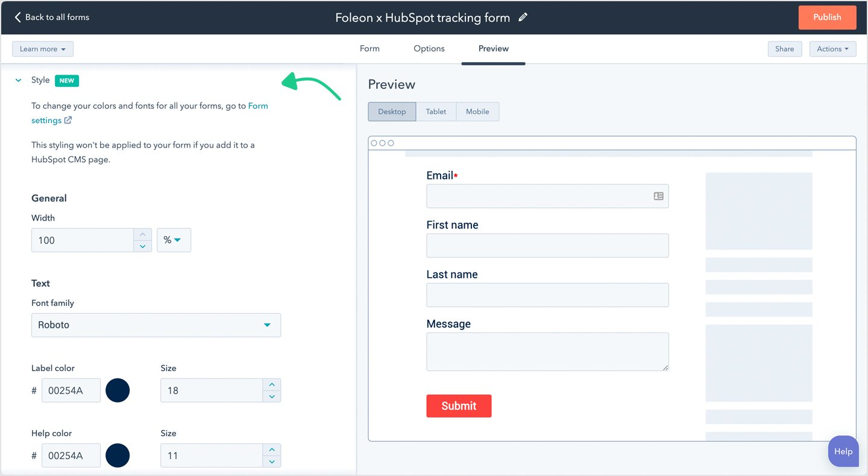Increase the Help text size stepper
The width and height of the screenshot is (868, 476).
tap(272, 449)
